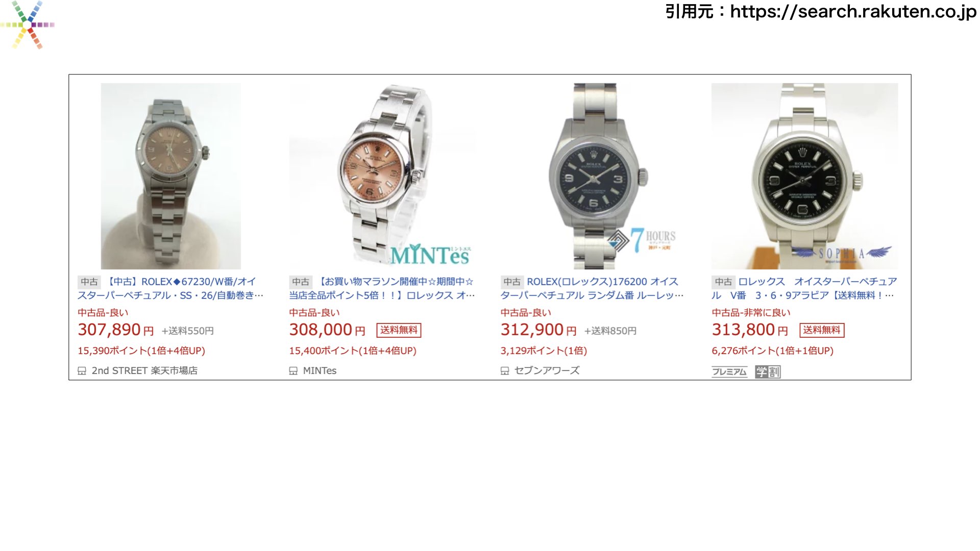This screenshot has width=980, height=551.
Task: Click the 307,890円 price
Action: pos(116,330)
